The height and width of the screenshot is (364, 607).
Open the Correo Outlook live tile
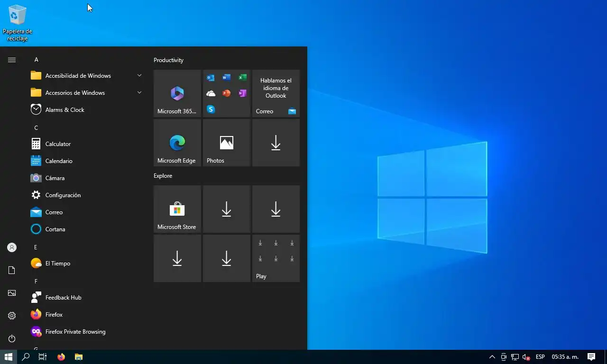point(276,93)
